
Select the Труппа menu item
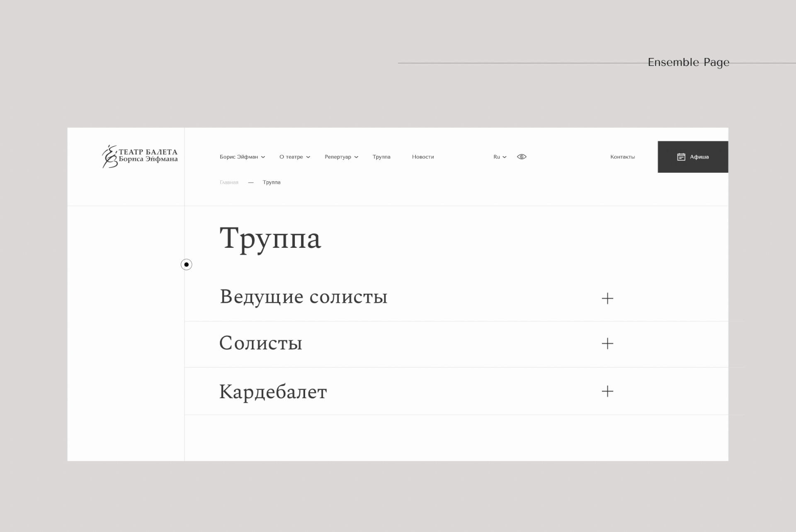tap(381, 157)
